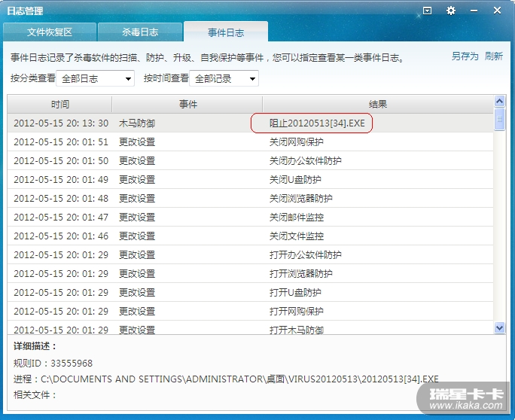Open the 全部记录 time filter dropdown

pos(224,78)
